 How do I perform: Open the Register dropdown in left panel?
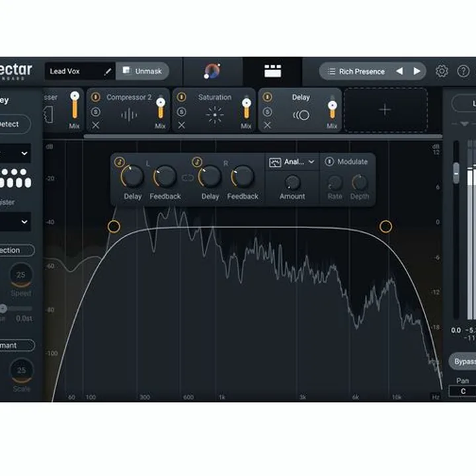tap(15, 221)
